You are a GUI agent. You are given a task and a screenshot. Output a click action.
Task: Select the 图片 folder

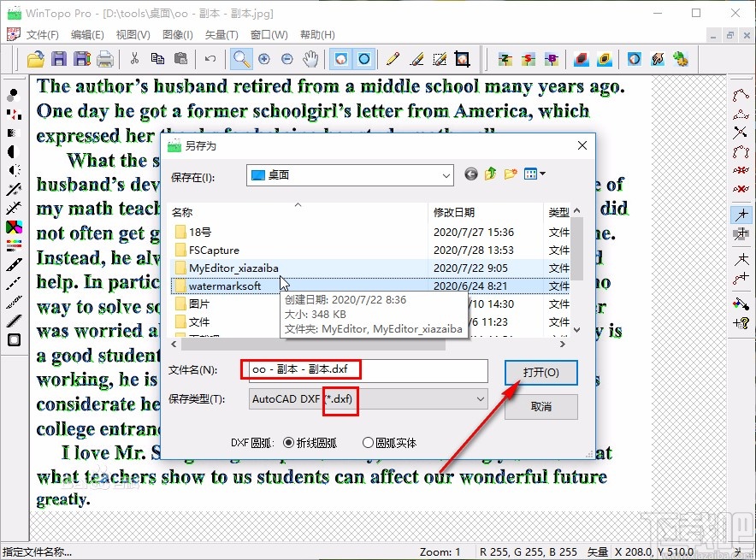click(x=192, y=304)
